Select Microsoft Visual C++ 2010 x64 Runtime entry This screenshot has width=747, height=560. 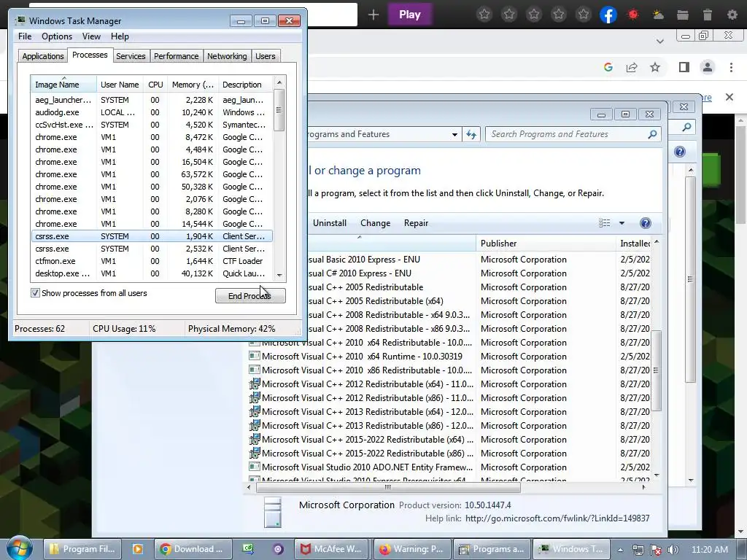(x=362, y=356)
